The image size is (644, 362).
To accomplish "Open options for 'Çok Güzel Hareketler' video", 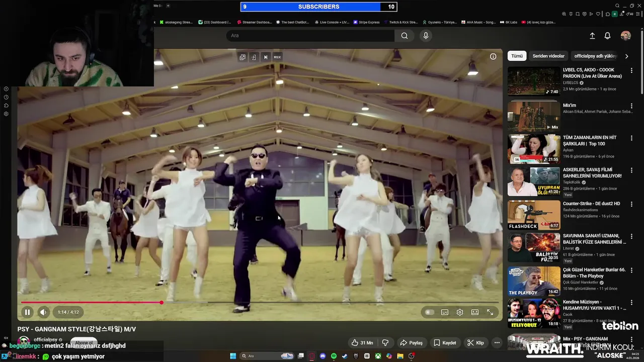I will [x=631, y=270].
